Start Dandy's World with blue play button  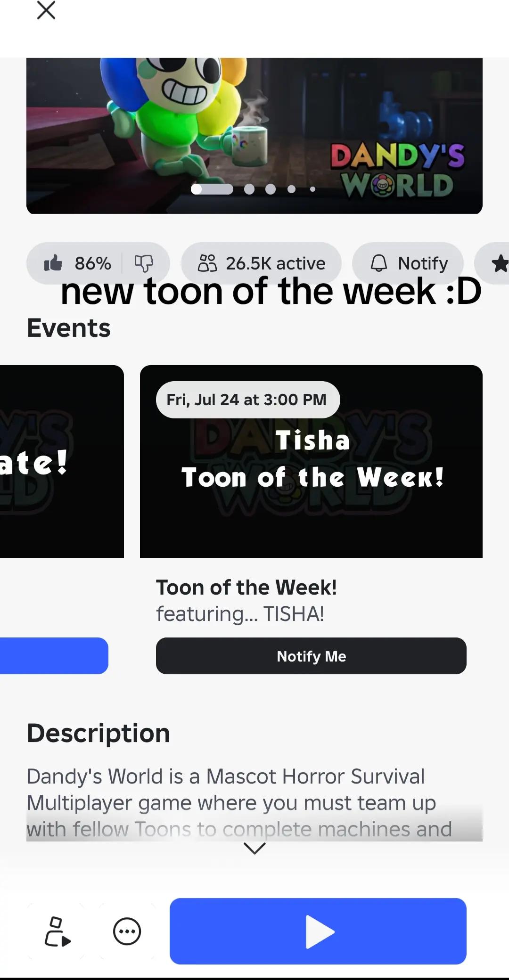coord(318,931)
